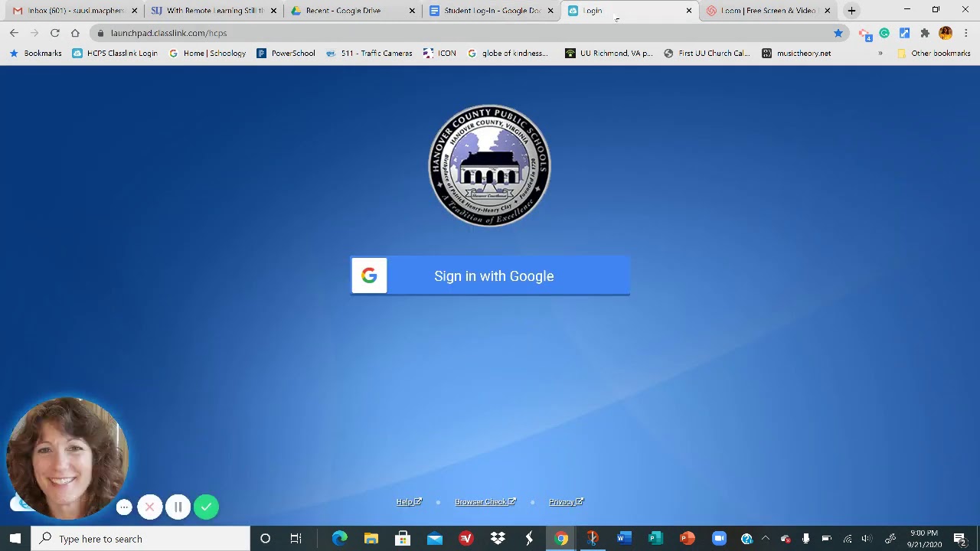This screenshot has height=551, width=980.
Task: Switch to Student Log-In Google Docs tab
Action: [x=492, y=11]
